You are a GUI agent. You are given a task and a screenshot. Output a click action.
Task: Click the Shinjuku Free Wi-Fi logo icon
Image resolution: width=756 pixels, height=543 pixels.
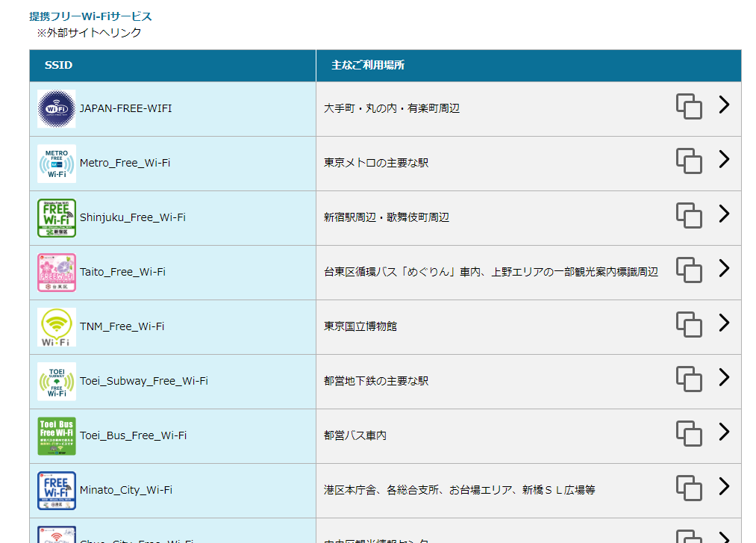(57, 217)
